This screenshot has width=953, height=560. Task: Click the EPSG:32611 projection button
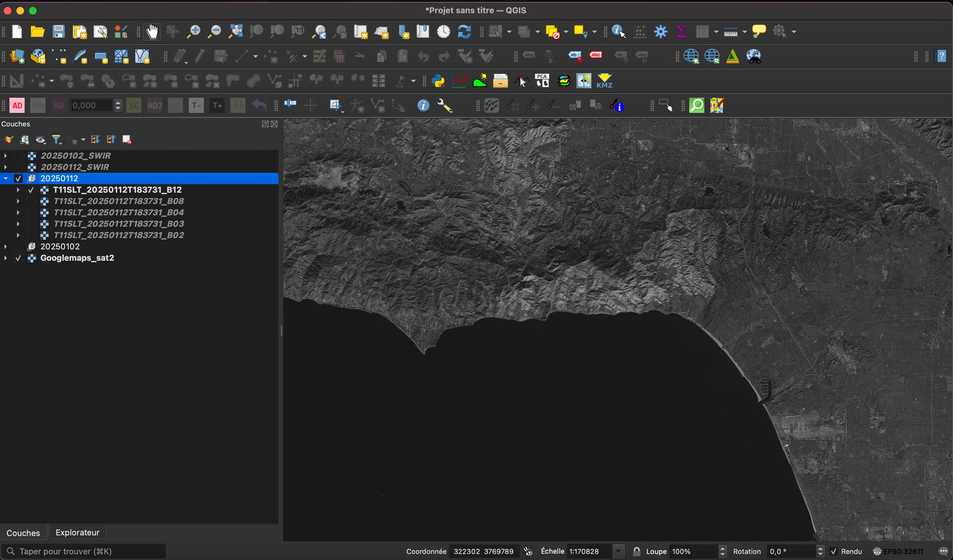click(899, 551)
